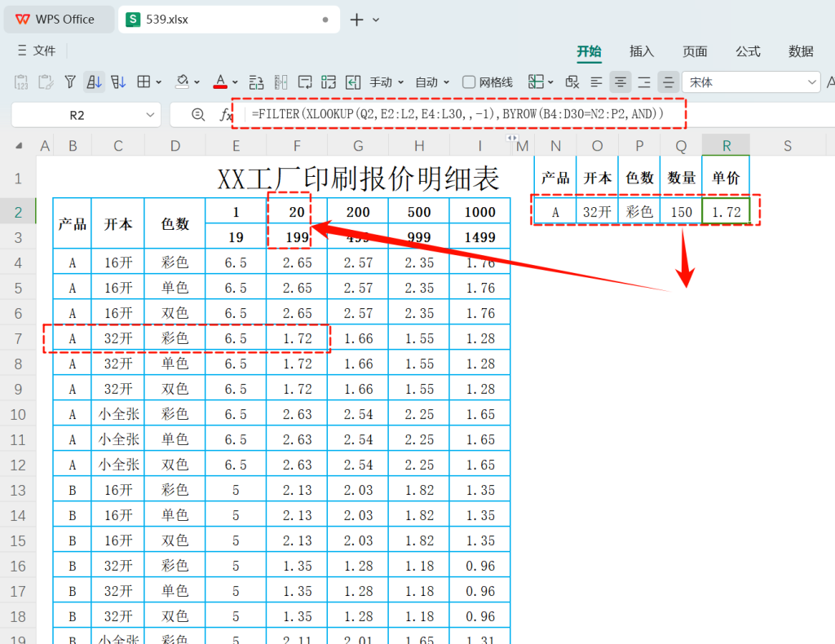Expand the freeze panes dropdown arrow
This screenshot has height=644, width=835.
click(x=550, y=82)
